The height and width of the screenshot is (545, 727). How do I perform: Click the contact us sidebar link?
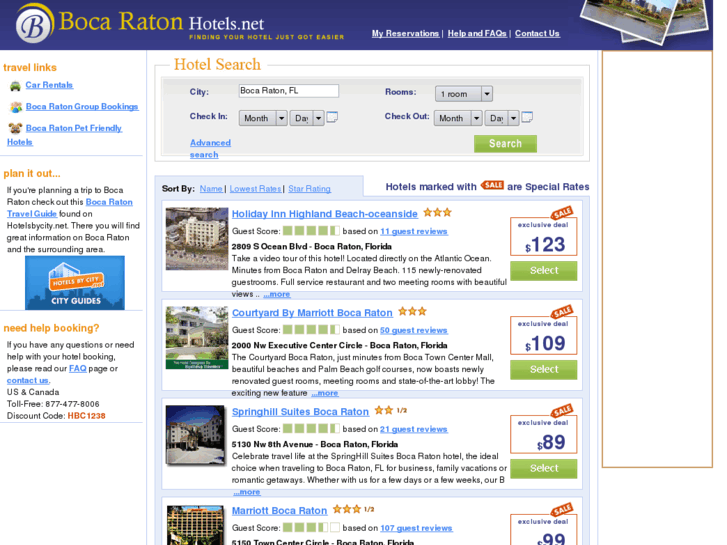coord(27,380)
